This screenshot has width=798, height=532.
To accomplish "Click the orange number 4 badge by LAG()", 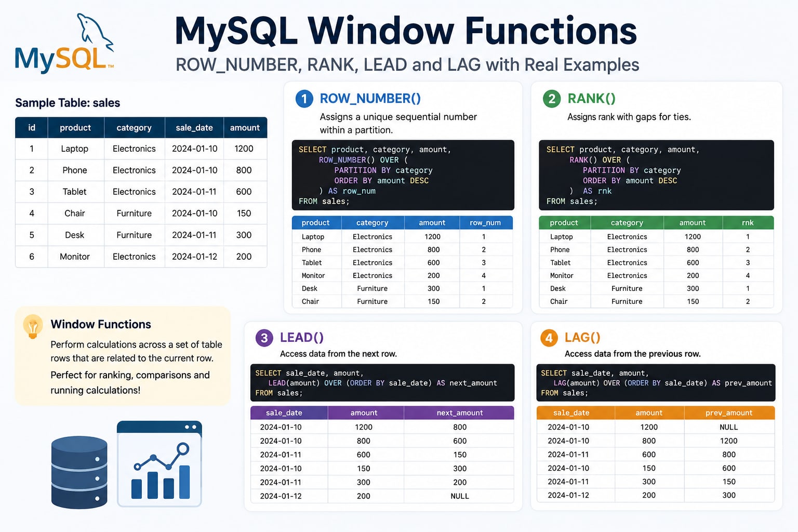I will click(x=549, y=338).
